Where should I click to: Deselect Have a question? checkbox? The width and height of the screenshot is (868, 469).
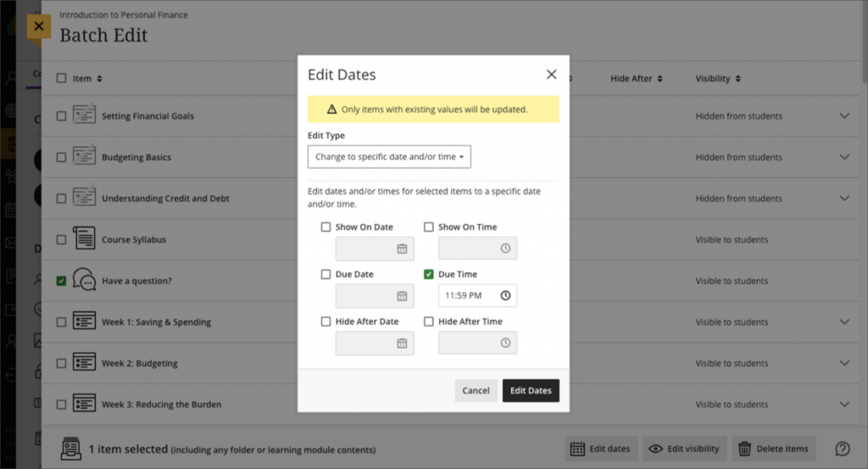click(x=61, y=281)
